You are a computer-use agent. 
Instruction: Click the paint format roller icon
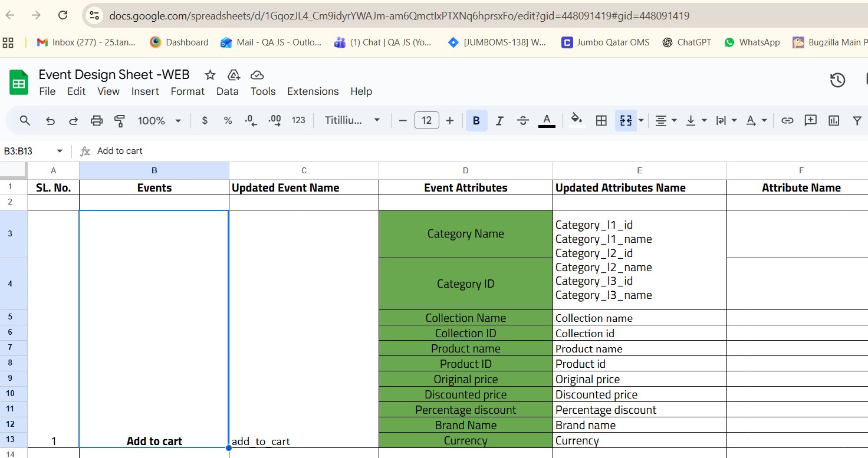coord(120,121)
